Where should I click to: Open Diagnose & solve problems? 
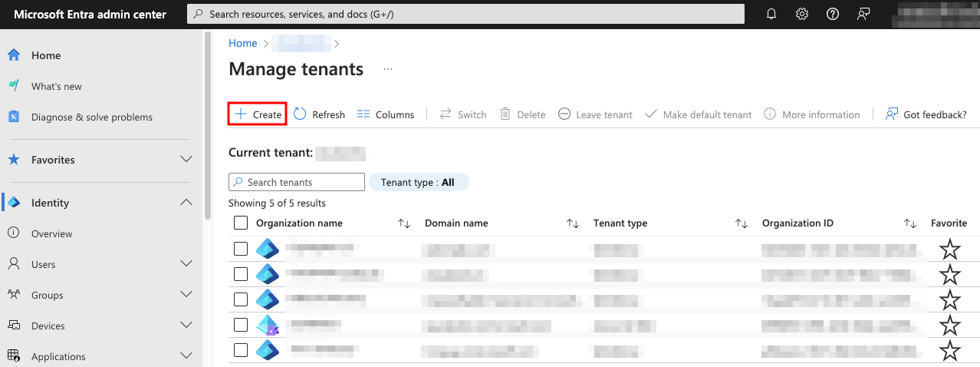pyautogui.click(x=92, y=117)
